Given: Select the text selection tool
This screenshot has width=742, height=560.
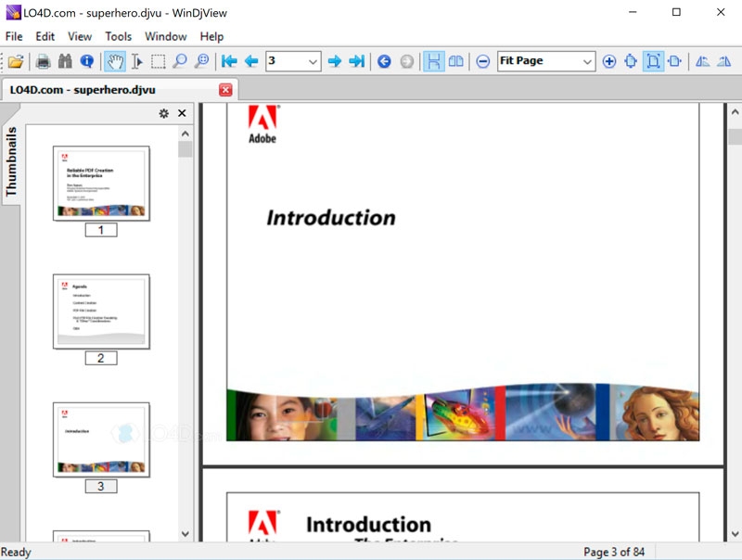Looking at the screenshot, I should 136,61.
